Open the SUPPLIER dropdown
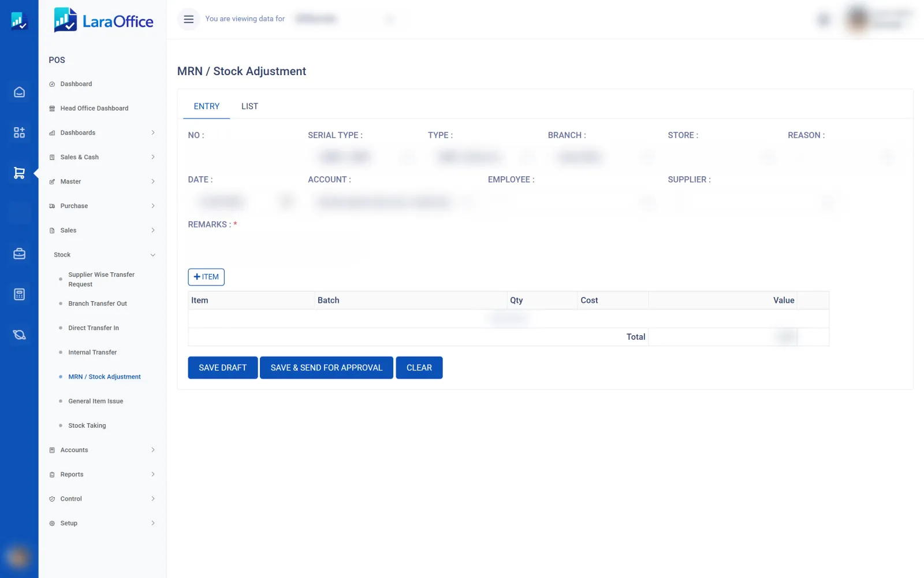Image resolution: width=924 pixels, height=578 pixels. (752, 202)
